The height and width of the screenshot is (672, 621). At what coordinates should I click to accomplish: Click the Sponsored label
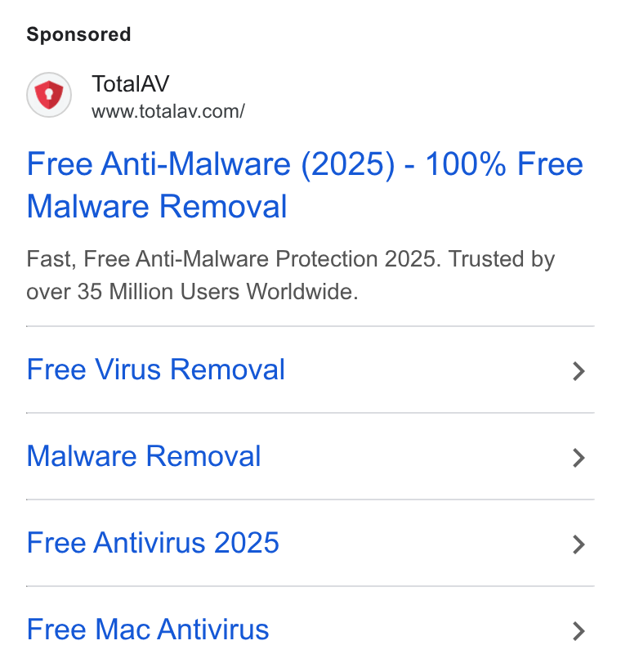coord(78,34)
